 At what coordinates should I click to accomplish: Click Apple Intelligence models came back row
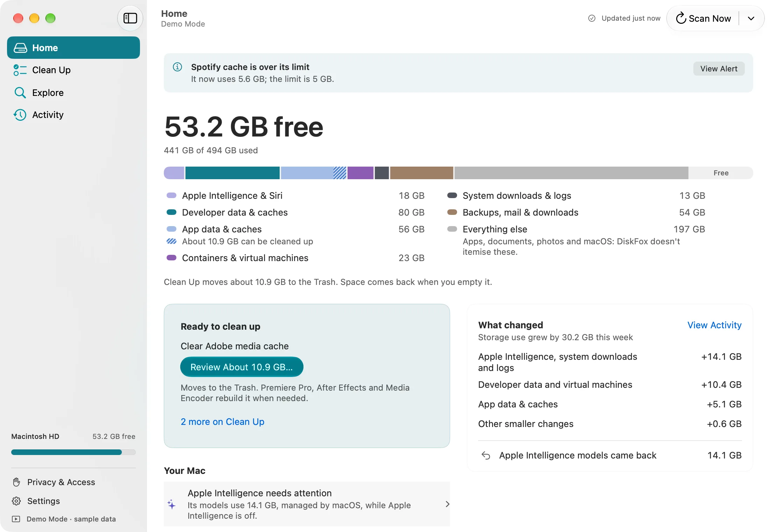pyautogui.click(x=610, y=455)
